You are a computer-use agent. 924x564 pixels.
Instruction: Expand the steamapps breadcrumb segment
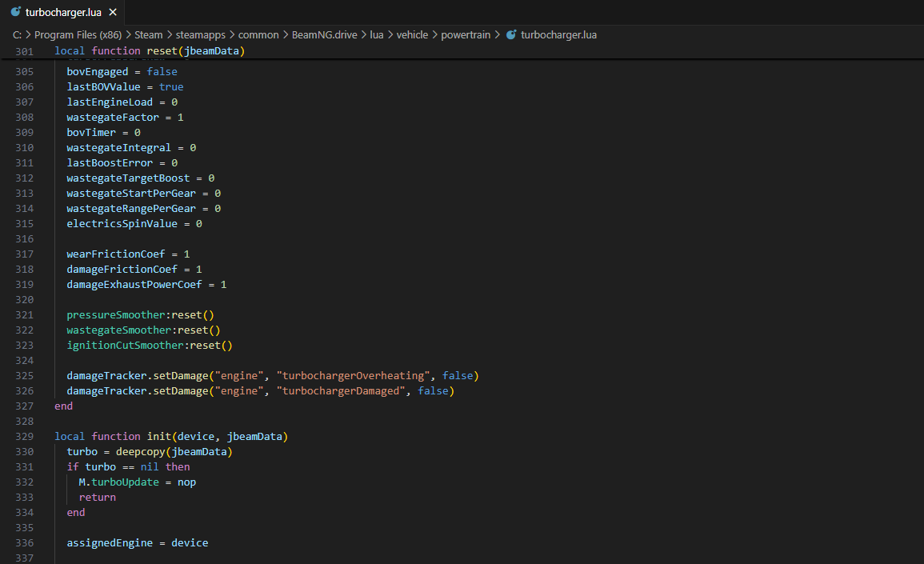pyautogui.click(x=202, y=34)
